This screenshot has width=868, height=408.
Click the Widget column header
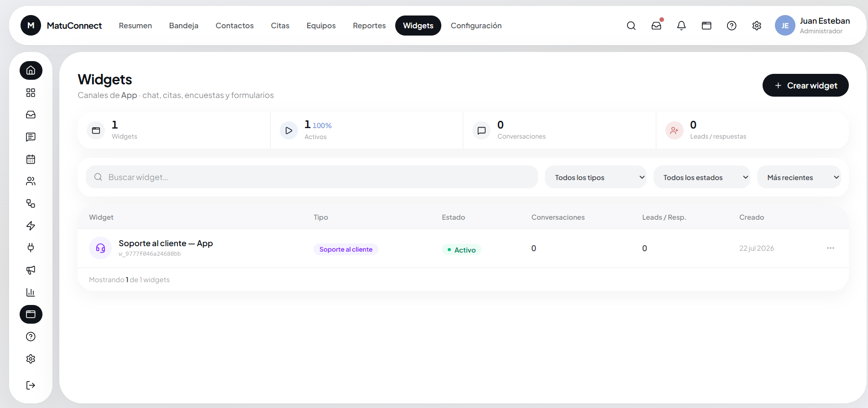pyautogui.click(x=101, y=217)
